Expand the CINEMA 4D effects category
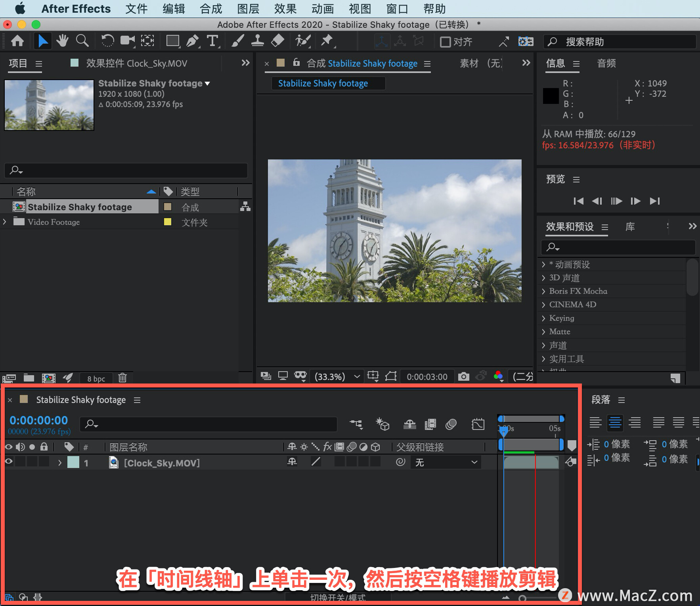This screenshot has height=606, width=700. [x=543, y=305]
